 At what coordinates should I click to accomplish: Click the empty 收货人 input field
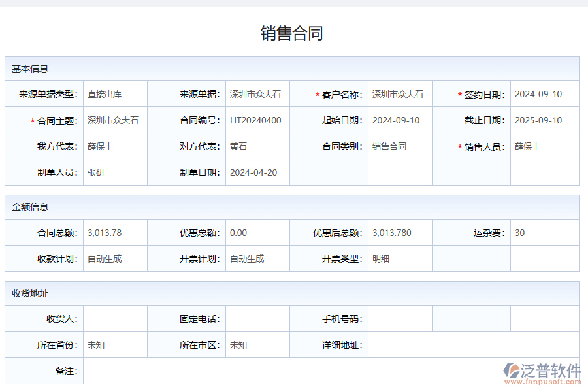click(x=114, y=318)
